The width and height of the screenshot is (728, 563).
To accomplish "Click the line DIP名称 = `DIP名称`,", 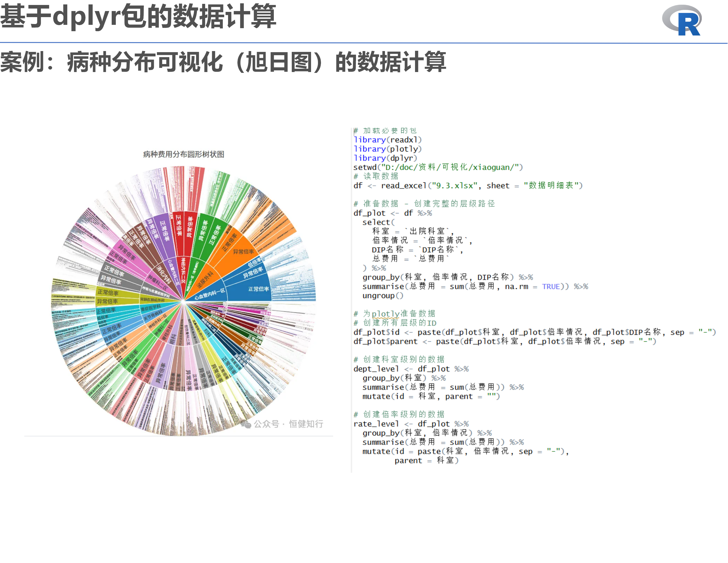I will (x=417, y=249).
